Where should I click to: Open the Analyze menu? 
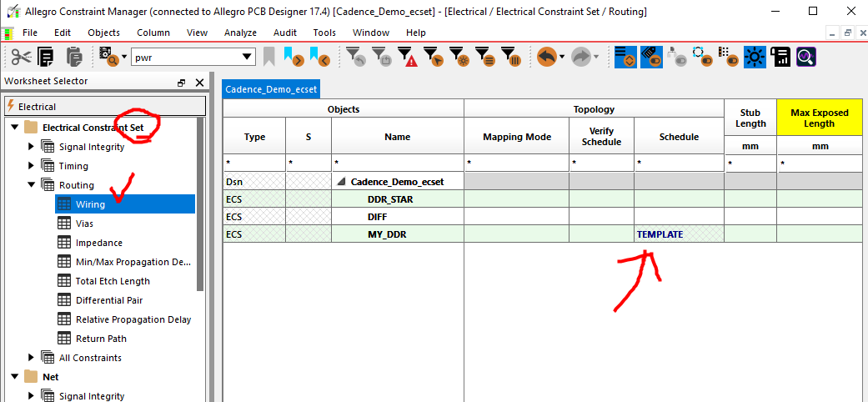tap(240, 33)
